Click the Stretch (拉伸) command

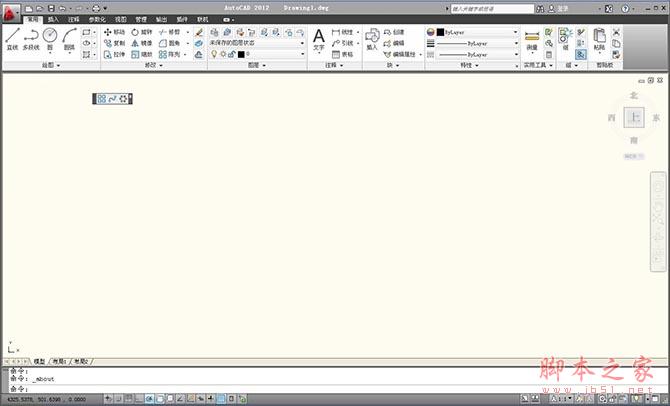pos(114,54)
